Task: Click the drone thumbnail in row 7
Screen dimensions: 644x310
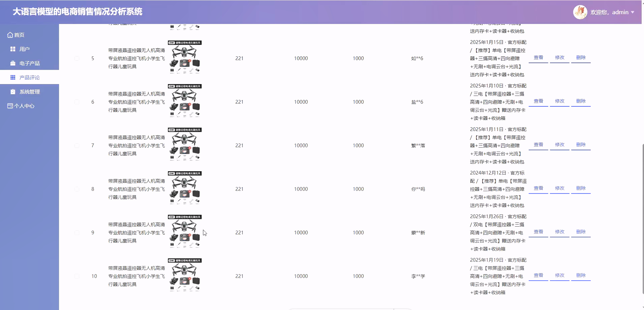Action: pos(185,145)
